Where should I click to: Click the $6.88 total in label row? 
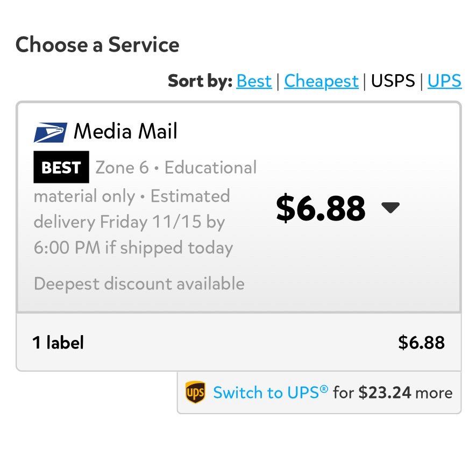pos(421,343)
